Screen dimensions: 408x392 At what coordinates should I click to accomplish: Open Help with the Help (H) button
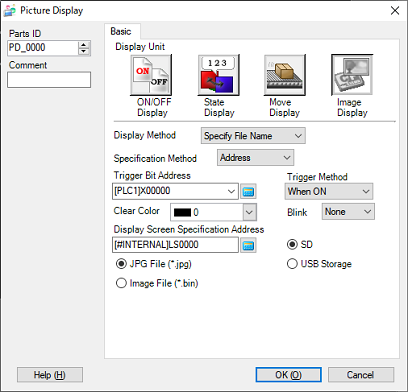tap(50, 375)
